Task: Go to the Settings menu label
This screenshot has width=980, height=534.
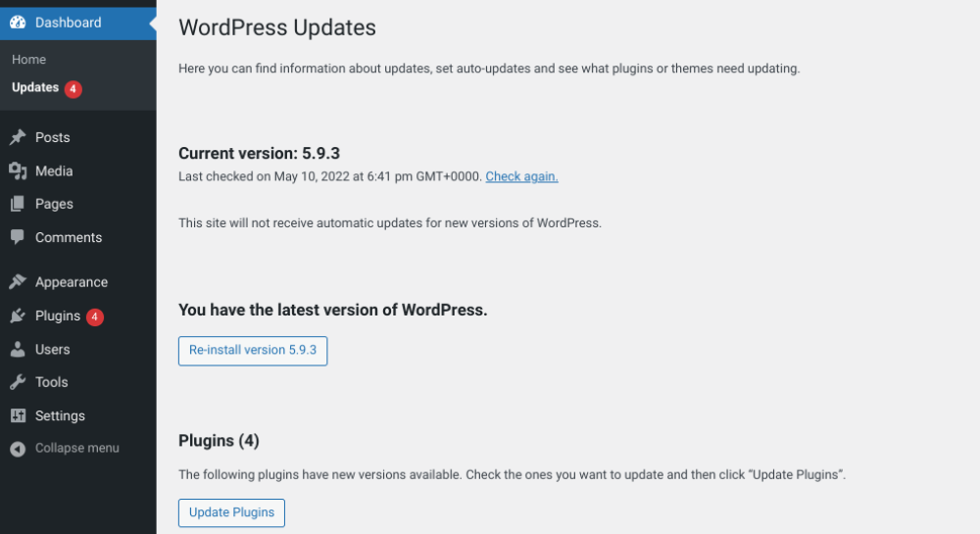Action: click(x=60, y=416)
